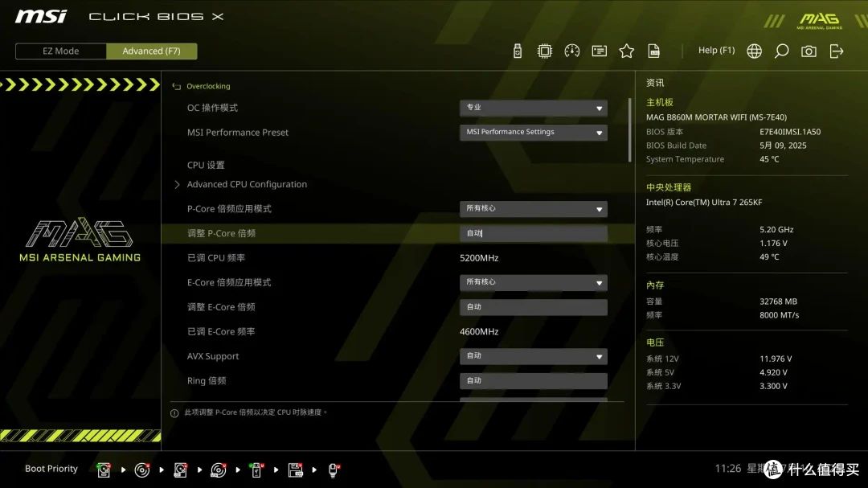Open the OC 操作模式 dropdown
868x488 pixels.
(533, 108)
